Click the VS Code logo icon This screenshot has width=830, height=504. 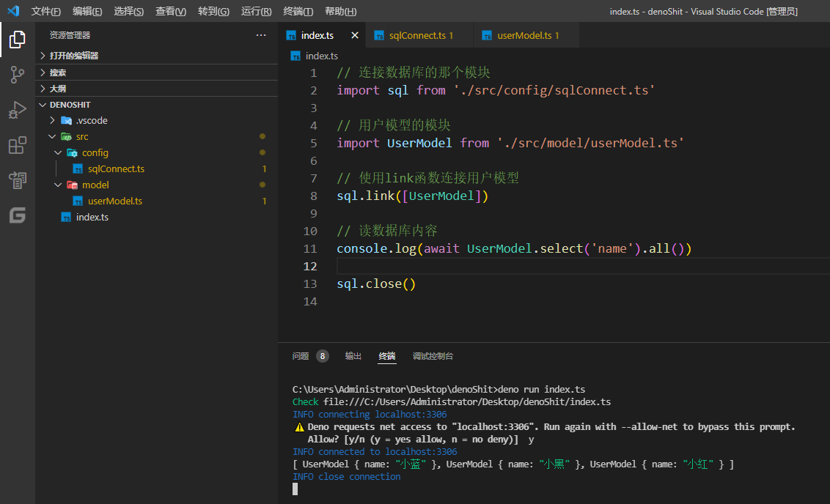pyautogui.click(x=13, y=10)
